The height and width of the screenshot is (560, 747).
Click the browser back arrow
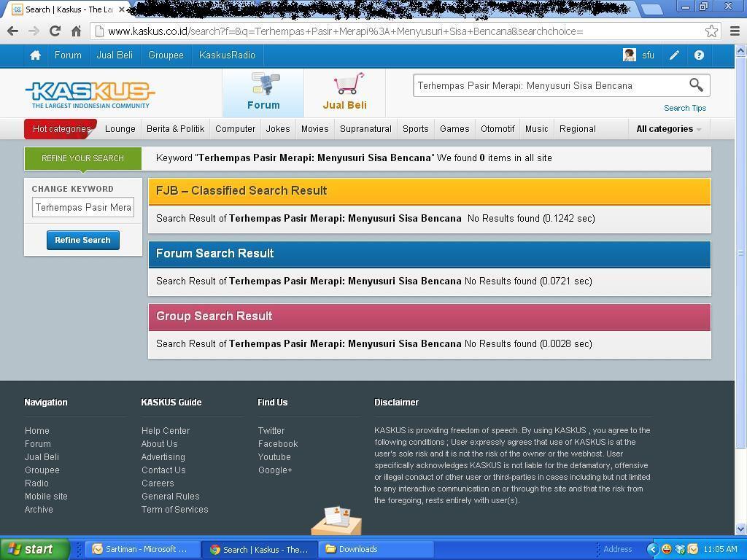click(13, 31)
